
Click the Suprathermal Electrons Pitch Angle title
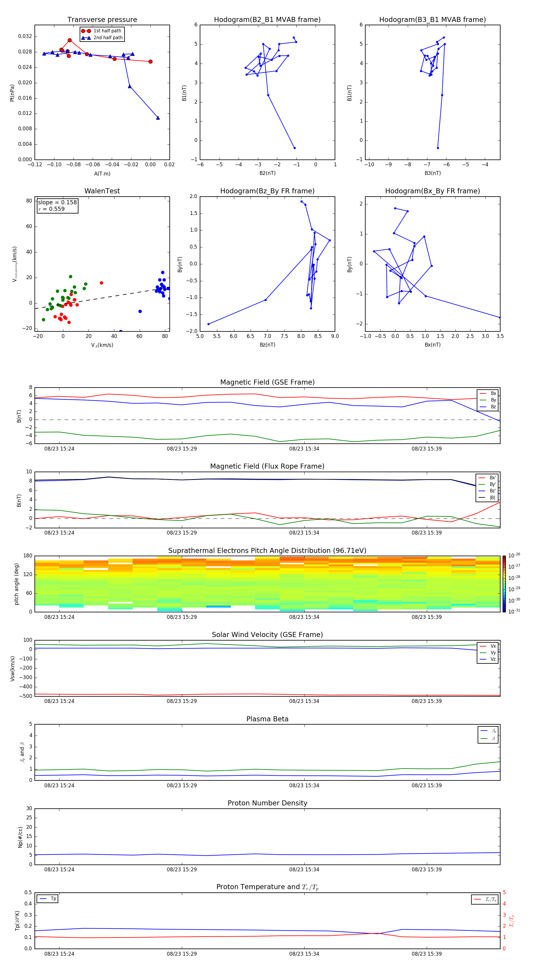click(x=267, y=551)
